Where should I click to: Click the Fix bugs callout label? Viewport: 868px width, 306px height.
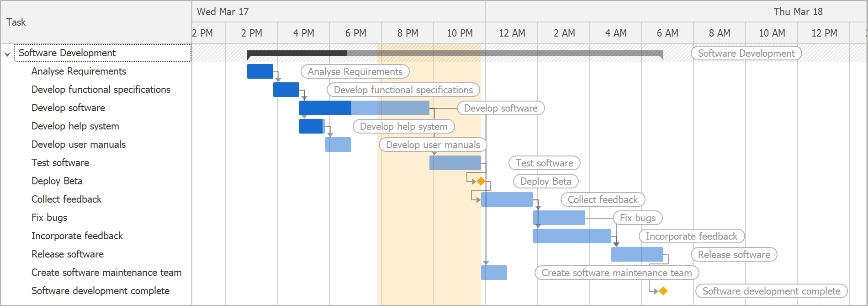pos(638,218)
